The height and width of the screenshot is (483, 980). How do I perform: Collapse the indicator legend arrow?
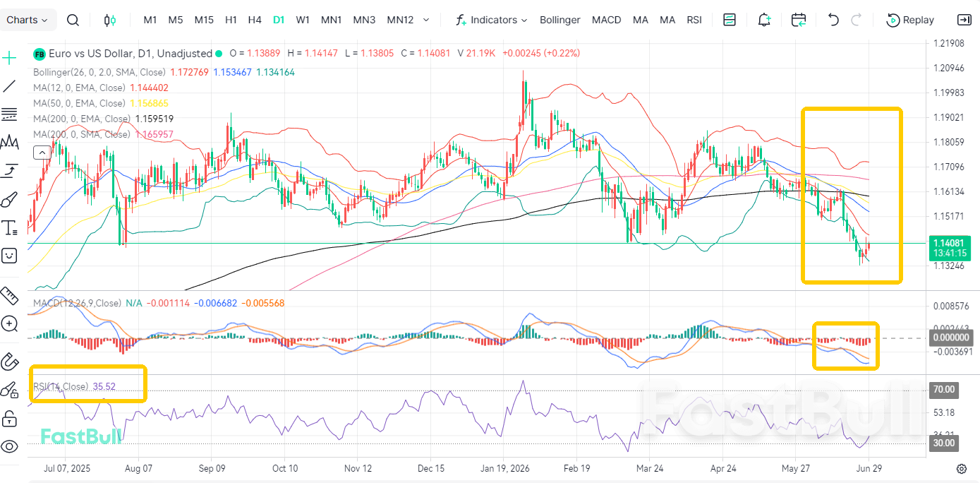41,152
